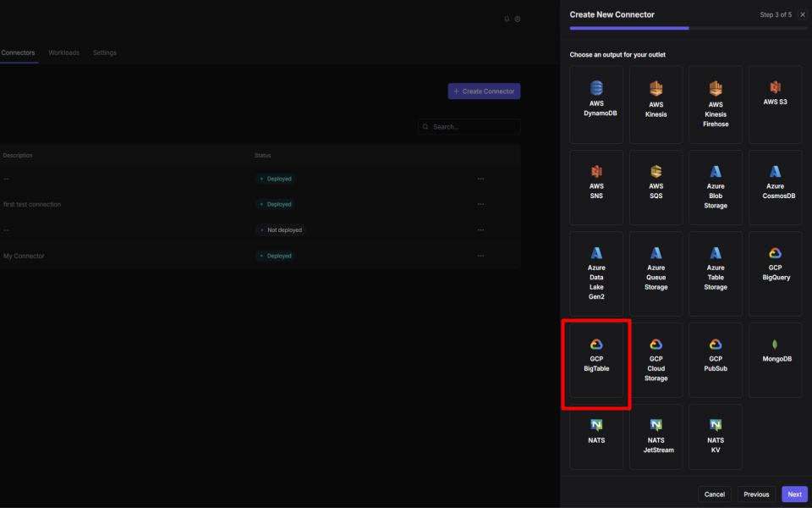Click the 'first test connection' description
The width and height of the screenshot is (812, 508).
point(32,204)
